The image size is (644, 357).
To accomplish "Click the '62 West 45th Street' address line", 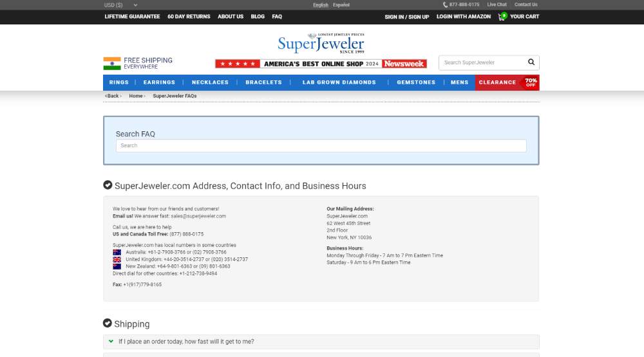I will click(x=348, y=223).
